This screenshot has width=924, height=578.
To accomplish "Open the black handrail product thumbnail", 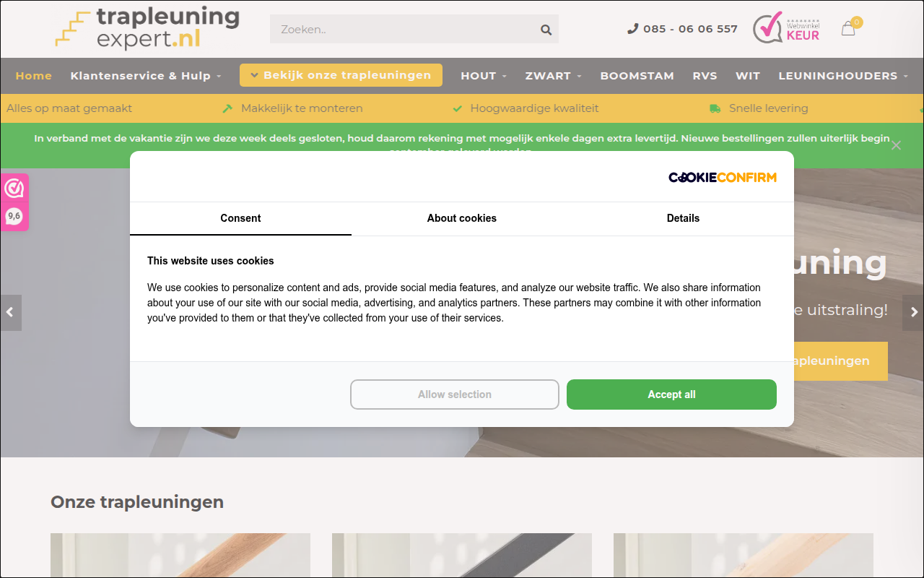I will (462, 555).
